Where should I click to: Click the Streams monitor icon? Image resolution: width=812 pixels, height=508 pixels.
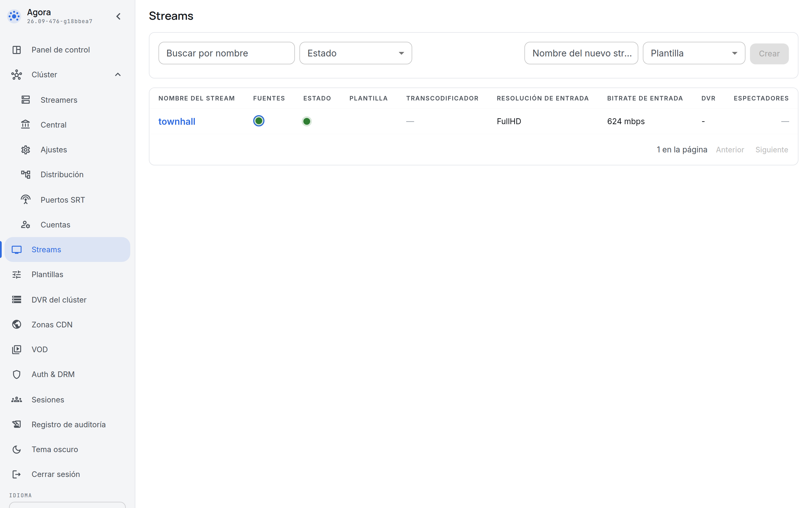[x=16, y=250]
